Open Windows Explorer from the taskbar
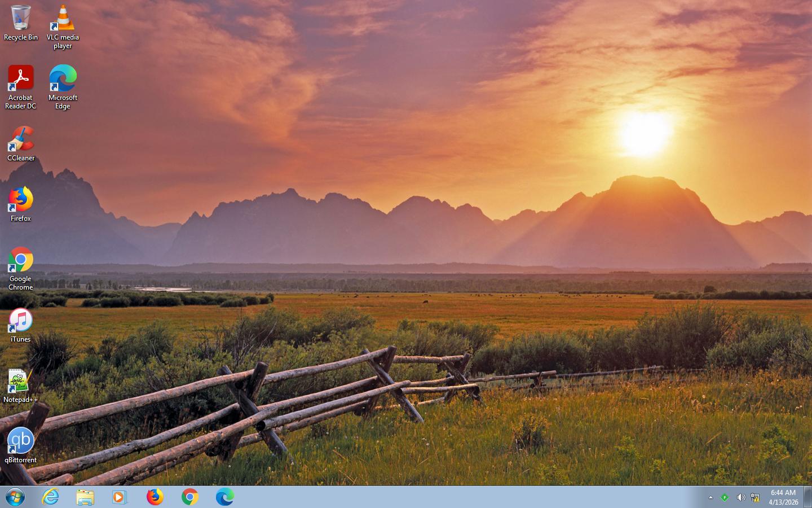 pos(85,497)
